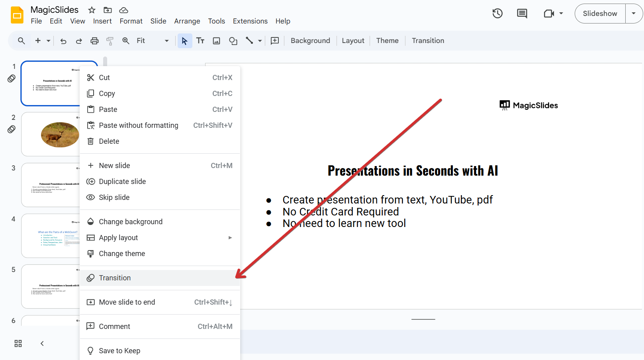This screenshot has height=360, width=644.
Task: Select the slide 2 deer thumbnail
Action: pos(51,134)
